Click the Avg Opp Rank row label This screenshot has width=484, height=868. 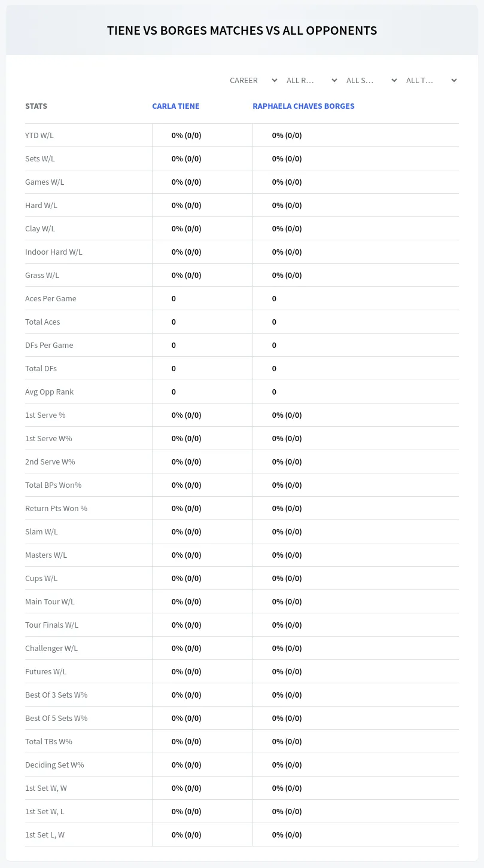(50, 392)
